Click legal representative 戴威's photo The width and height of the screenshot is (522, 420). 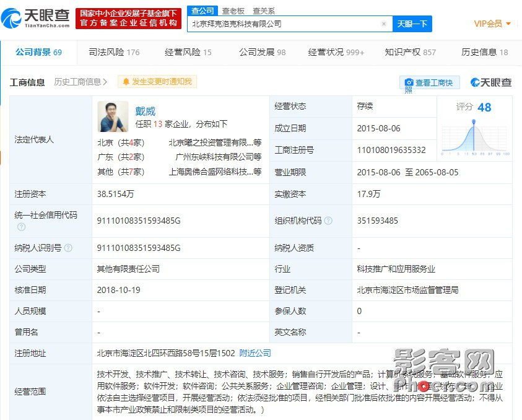pyautogui.click(x=113, y=116)
